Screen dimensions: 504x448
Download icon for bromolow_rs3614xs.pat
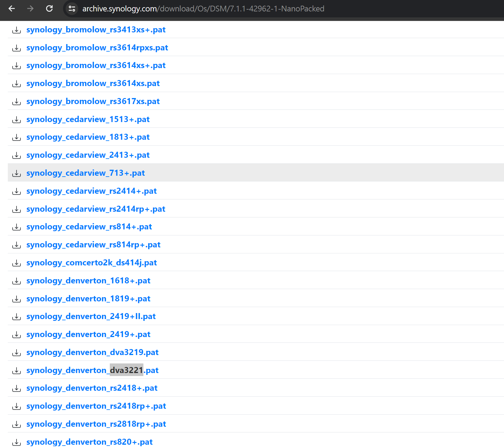click(x=16, y=84)
